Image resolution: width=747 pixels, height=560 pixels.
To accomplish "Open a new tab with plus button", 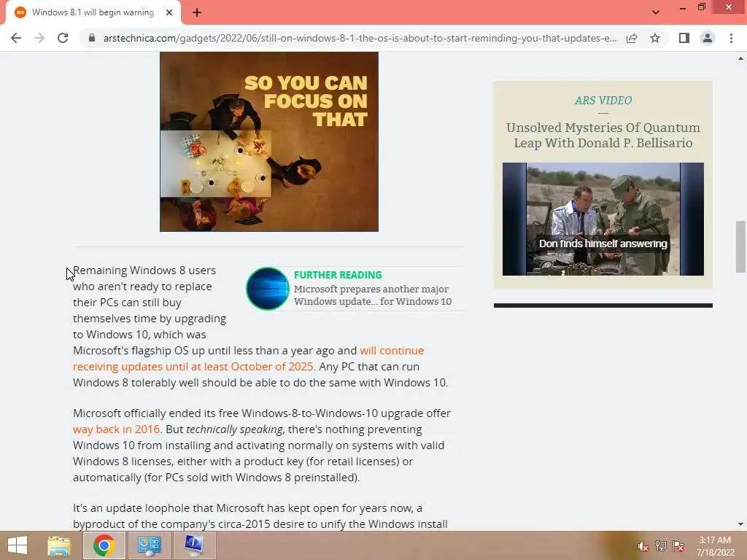I will click(x=197, y=12).
